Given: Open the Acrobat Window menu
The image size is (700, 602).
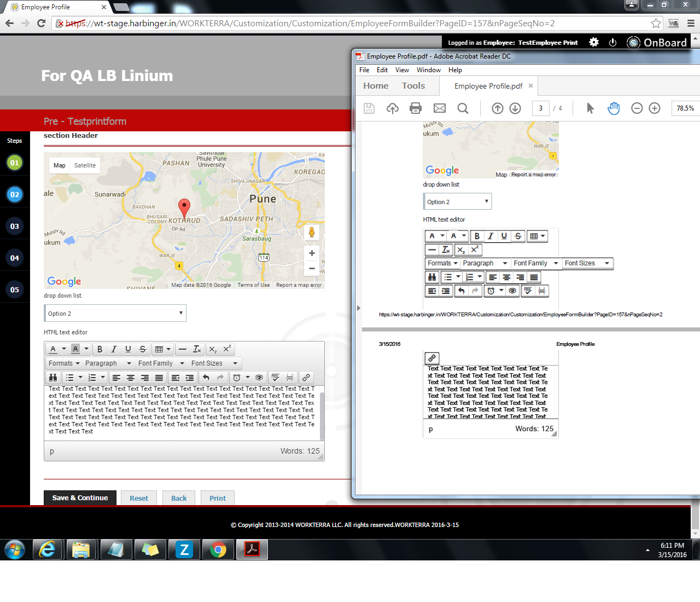Looking at the screenshot, I should [x=428, y=70].
